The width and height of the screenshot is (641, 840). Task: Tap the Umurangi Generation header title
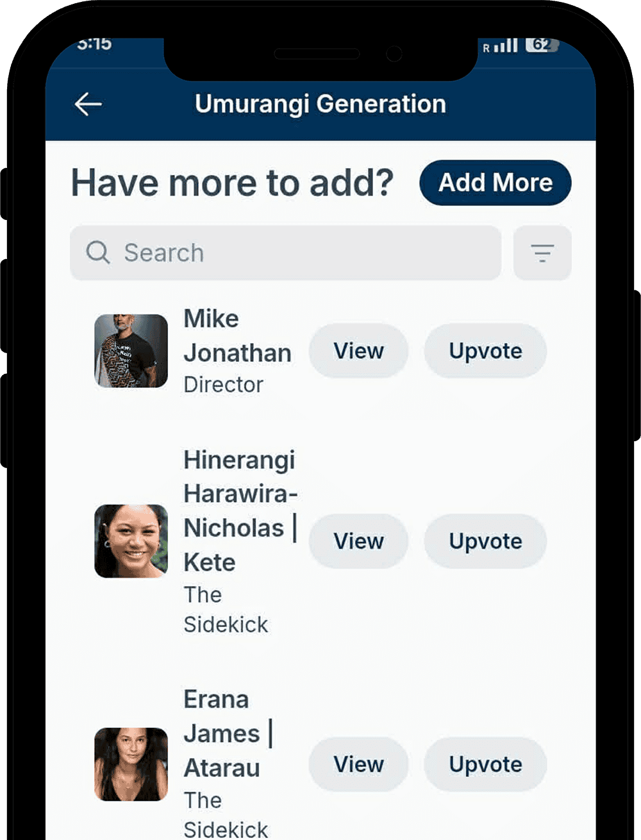coord(320,104)
